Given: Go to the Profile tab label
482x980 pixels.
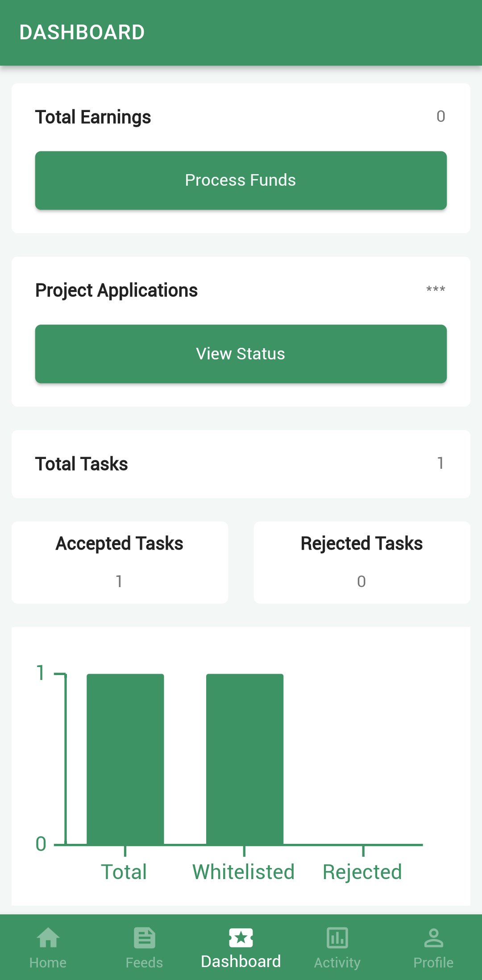Looking at the screenshot, I should click(x=433, y=963).
